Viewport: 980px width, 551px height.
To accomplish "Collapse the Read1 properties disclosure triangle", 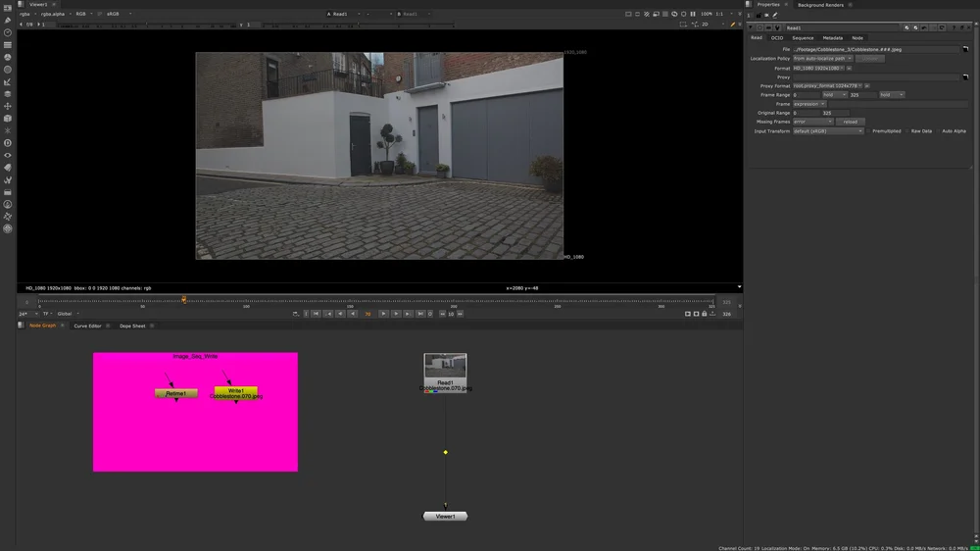I will 751,27.
